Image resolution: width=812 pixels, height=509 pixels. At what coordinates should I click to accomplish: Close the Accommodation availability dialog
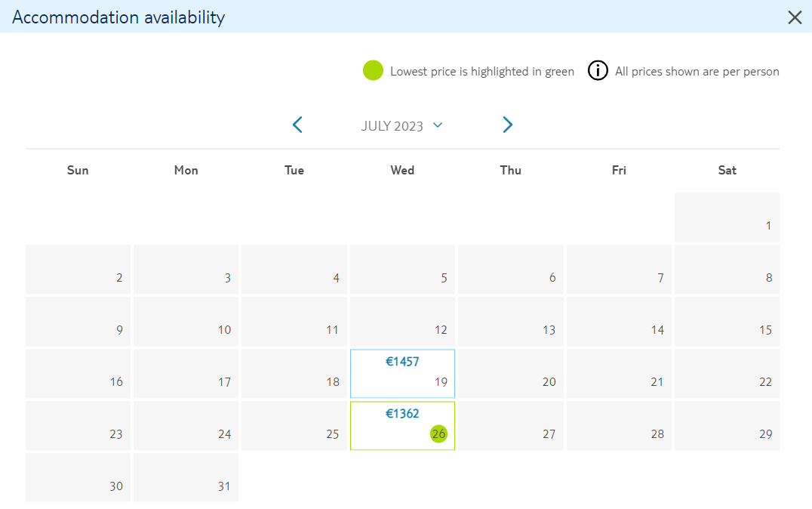795,17
